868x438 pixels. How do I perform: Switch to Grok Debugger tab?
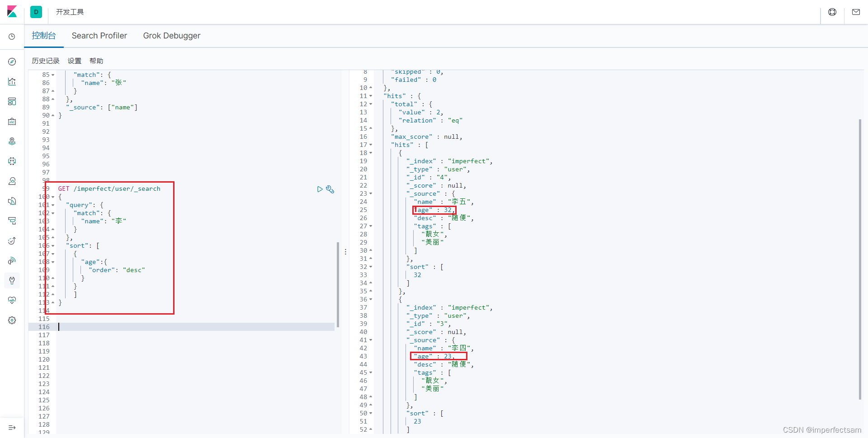click(172, 36)
